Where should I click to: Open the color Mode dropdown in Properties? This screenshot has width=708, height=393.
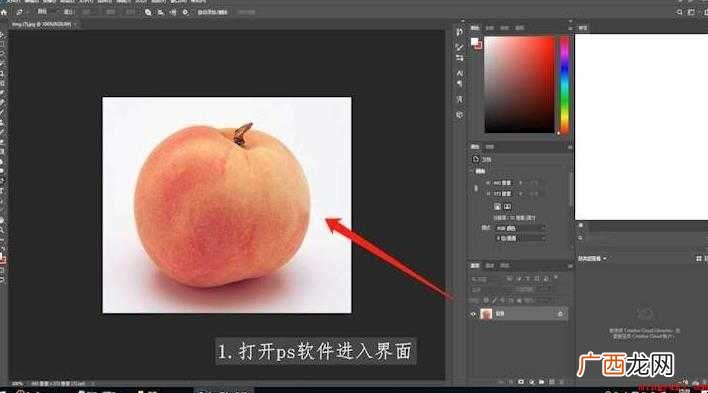[521, 229]
